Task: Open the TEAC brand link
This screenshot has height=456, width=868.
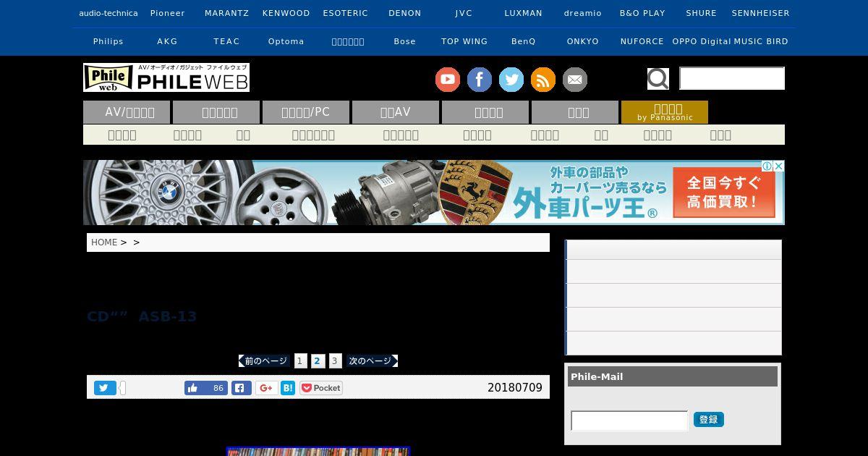Action: 227,41
